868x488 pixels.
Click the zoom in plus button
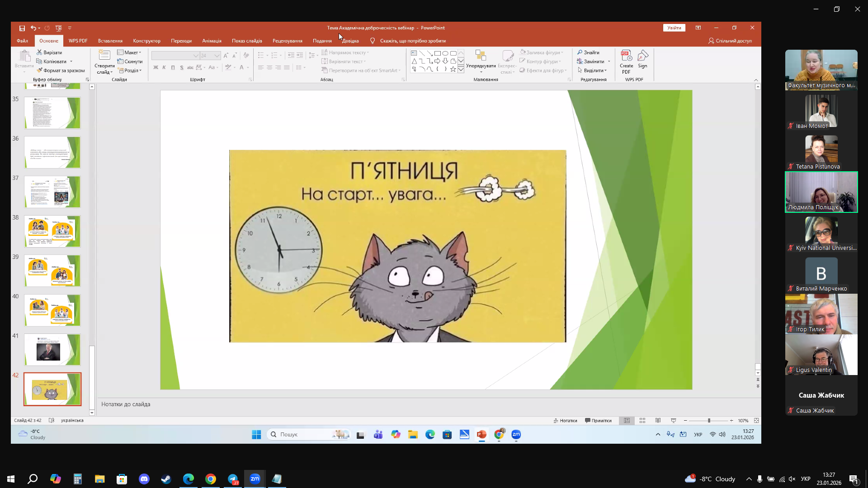731,421
